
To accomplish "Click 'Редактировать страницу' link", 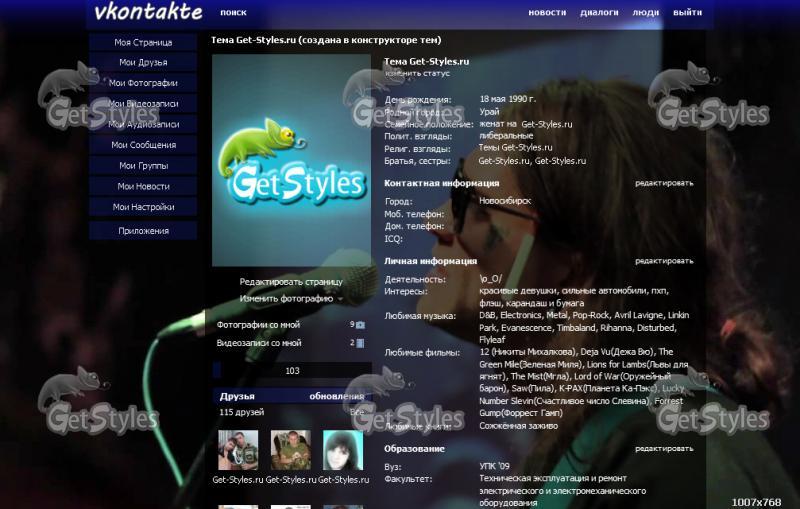I will (x=290, y=282).
